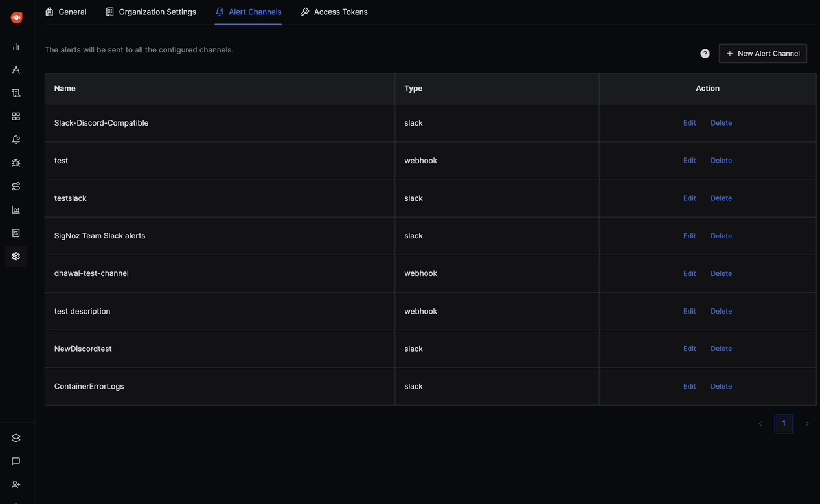The height and width of the screenshot is (504, 820).
Task: Open Dashboards from the grid sidebar icon
Action: point(16,117)
